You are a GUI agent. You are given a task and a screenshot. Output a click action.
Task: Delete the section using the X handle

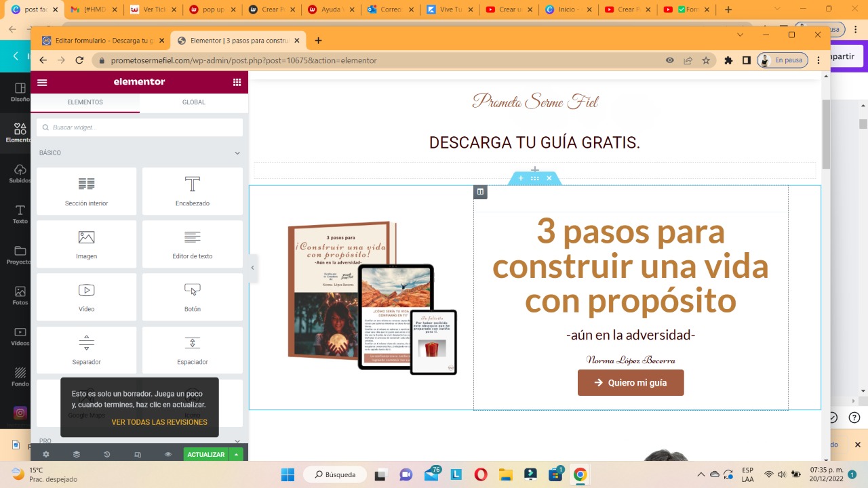(x=549, y=178)
